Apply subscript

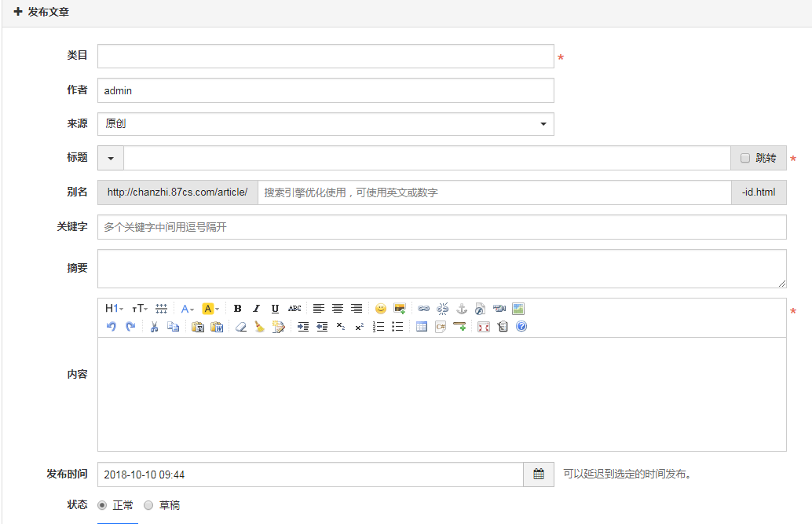340,327
